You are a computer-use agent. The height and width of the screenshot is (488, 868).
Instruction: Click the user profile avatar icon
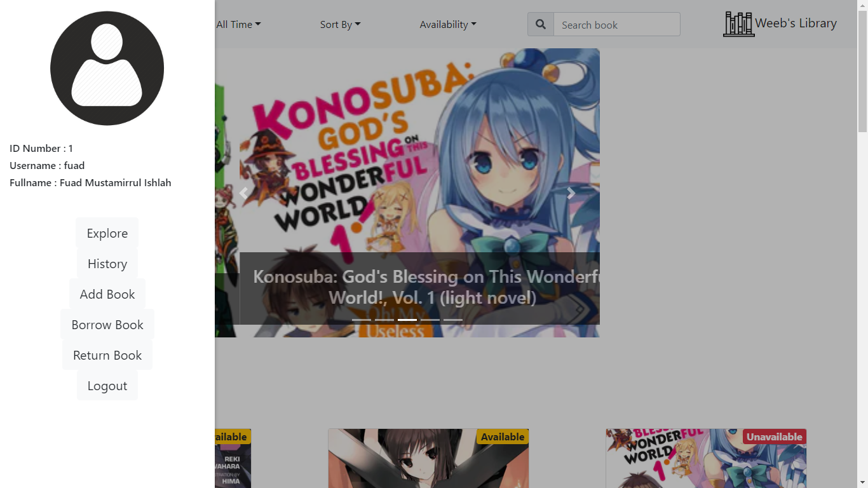pyautogui.click(x=107, y=68)
